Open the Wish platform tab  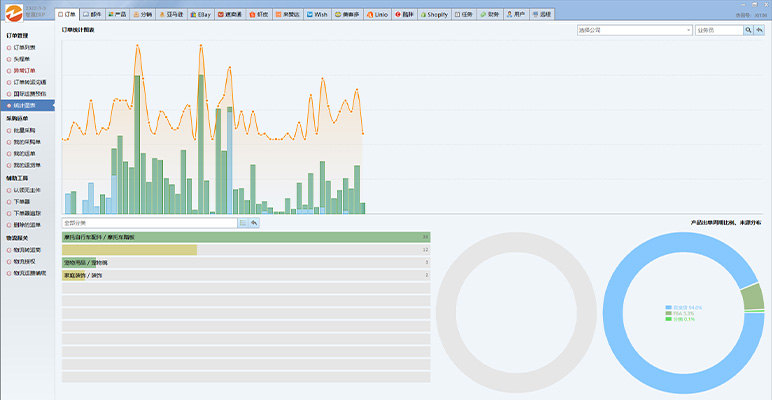point(317,16)
